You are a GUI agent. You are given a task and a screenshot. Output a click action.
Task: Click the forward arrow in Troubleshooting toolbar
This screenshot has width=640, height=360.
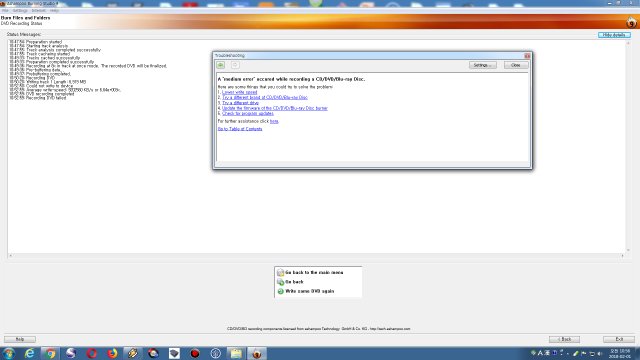(235, 65)
